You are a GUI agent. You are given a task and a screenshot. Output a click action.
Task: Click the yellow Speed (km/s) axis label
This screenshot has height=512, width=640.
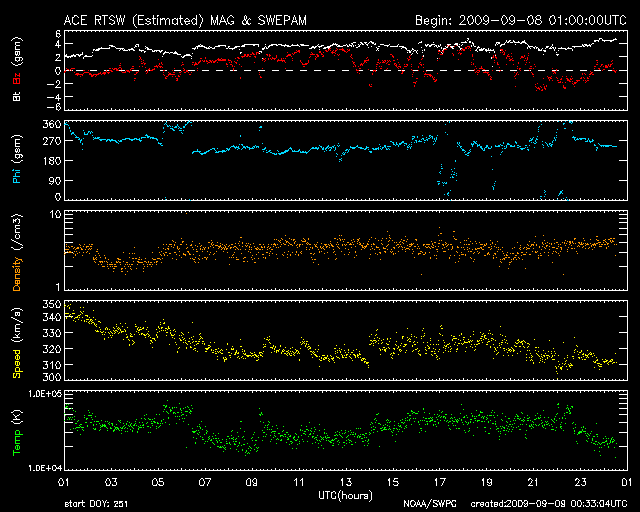click(x=16, y=339)
